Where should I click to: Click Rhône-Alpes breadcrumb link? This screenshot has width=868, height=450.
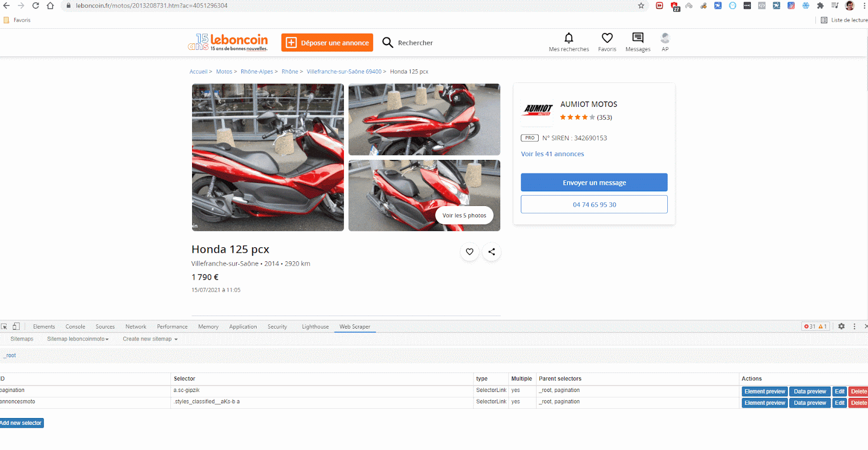tap(257, 72)
